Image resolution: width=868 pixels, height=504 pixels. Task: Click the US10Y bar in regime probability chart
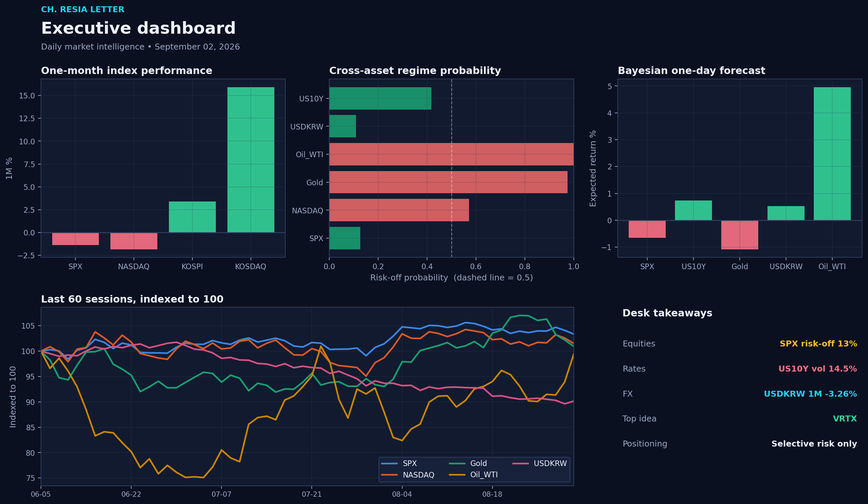pyautogui.click(x=380, y=98)
